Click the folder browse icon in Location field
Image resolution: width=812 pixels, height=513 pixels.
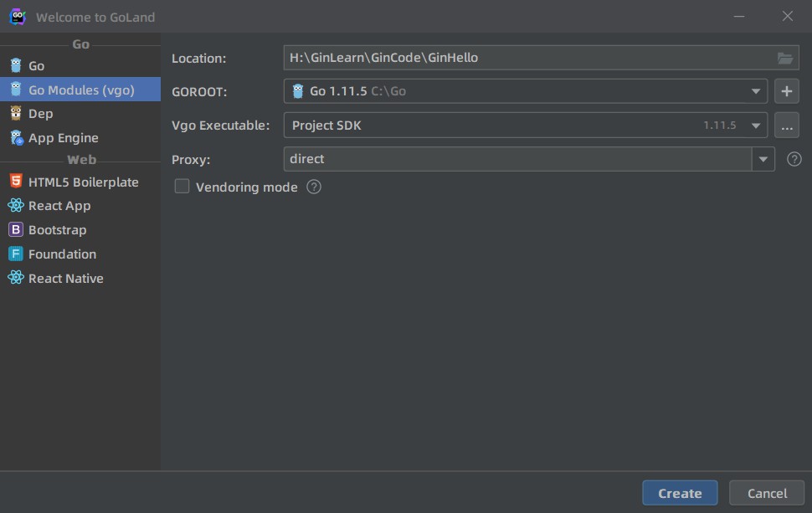coord(784,58)
